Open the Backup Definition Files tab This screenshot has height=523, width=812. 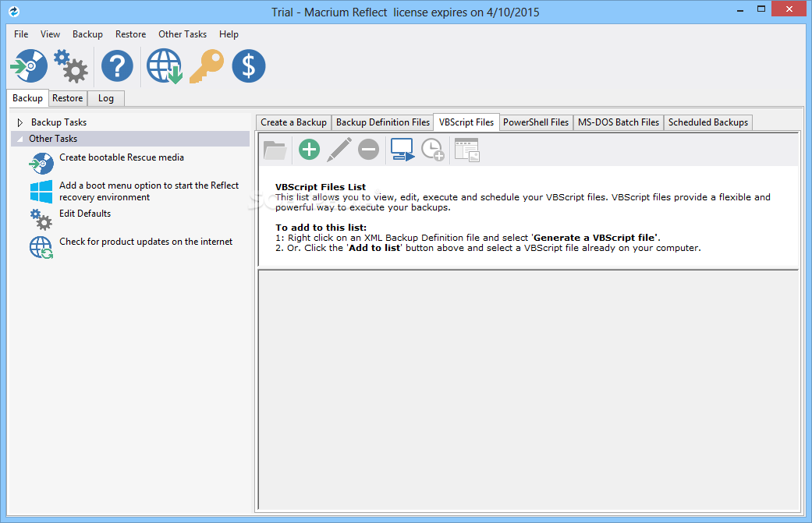(383, 122)
